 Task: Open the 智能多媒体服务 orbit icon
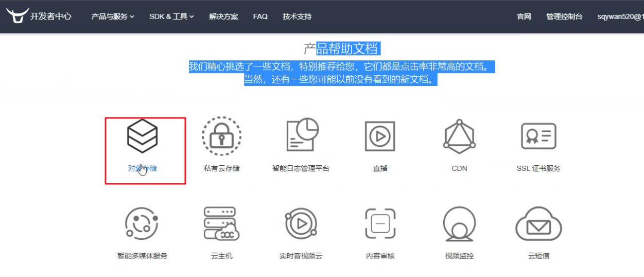pyautogui.click(x=142, y=223)
